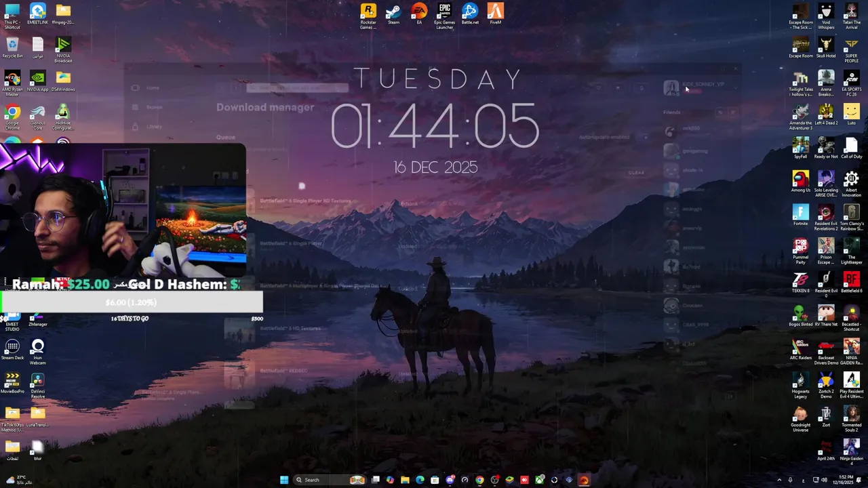Open the April 24th desktop shortcut
This screenshot has height=488, width=868.
[x=826, y=450]
